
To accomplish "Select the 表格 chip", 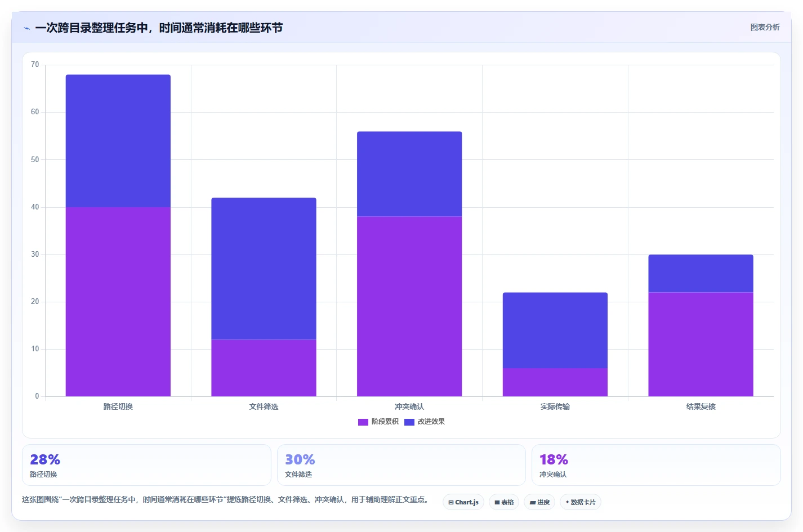I will pyautogui.click(x=504, y=502).
